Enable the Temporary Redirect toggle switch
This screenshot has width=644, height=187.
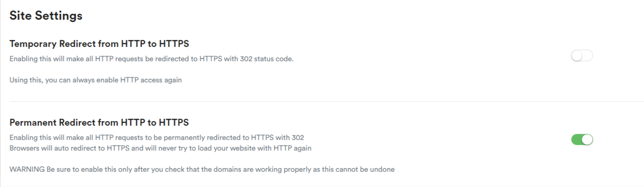[582, 56]
